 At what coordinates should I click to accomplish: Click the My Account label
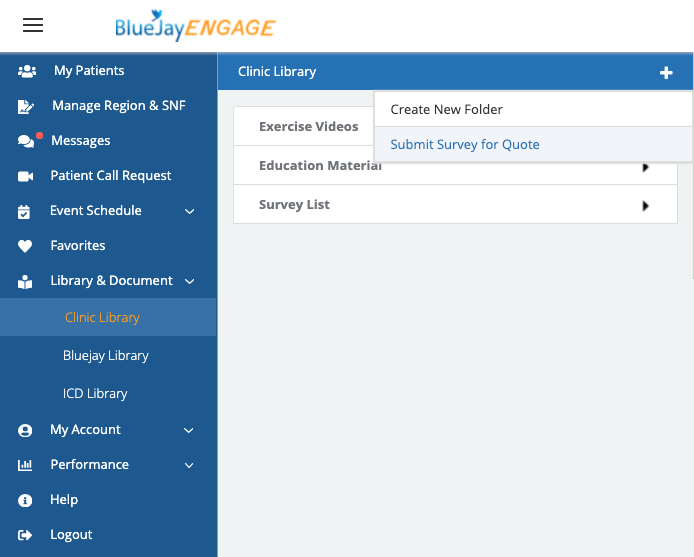[x=85, y=430]
